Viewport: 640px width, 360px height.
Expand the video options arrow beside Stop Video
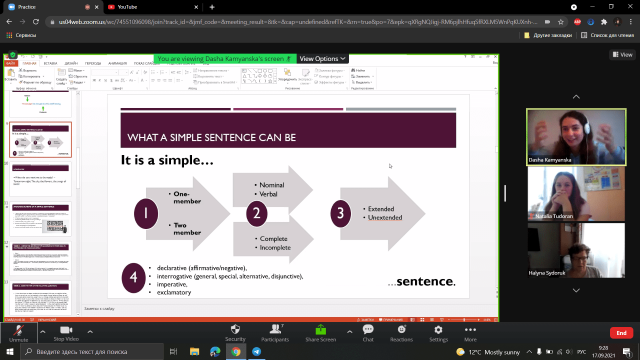click(90, 332)
